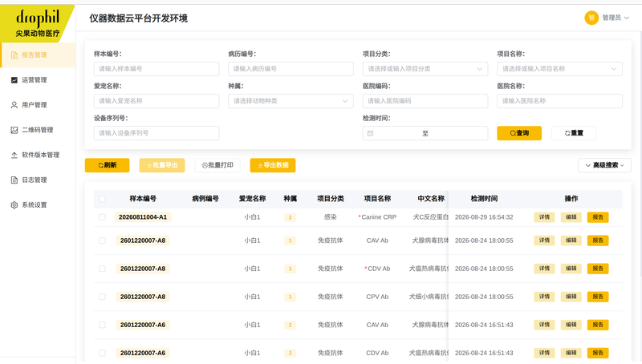Click the 批量导出 button

(162, 165)
